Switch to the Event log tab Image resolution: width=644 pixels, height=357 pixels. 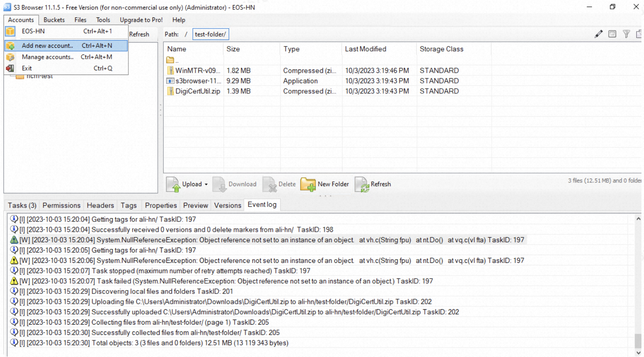[262, 205]
